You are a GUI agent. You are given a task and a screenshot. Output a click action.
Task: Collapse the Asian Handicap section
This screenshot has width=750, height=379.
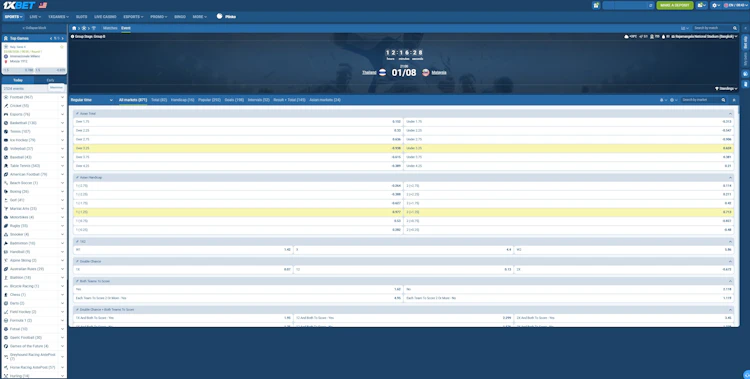pyautogui.click(x=730, y=178)
